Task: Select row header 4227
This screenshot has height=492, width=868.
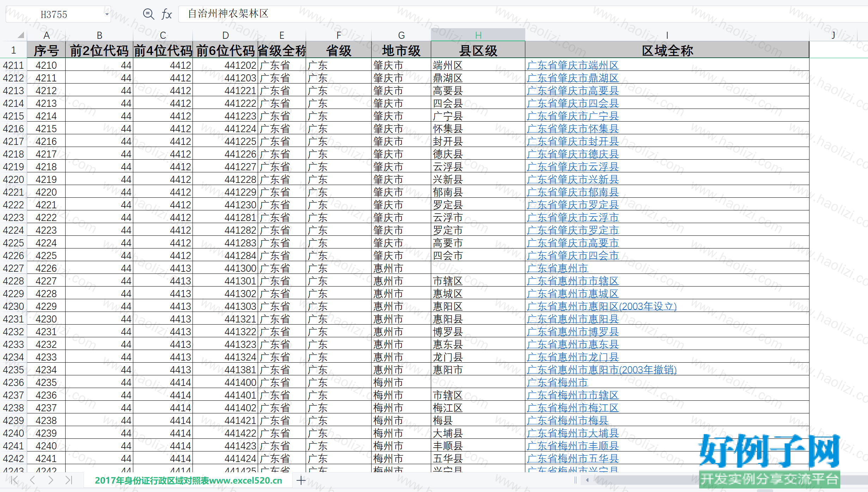Action: 13,268
